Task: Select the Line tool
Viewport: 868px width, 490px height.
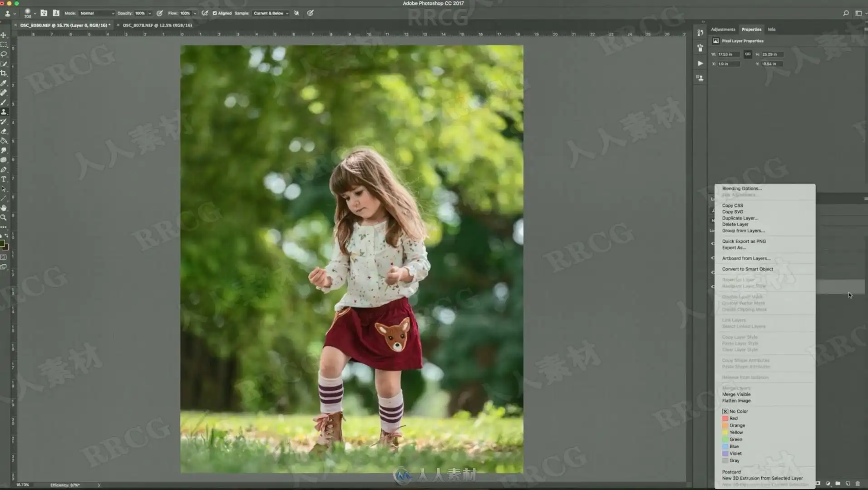Action: click(x=4, y=198)
